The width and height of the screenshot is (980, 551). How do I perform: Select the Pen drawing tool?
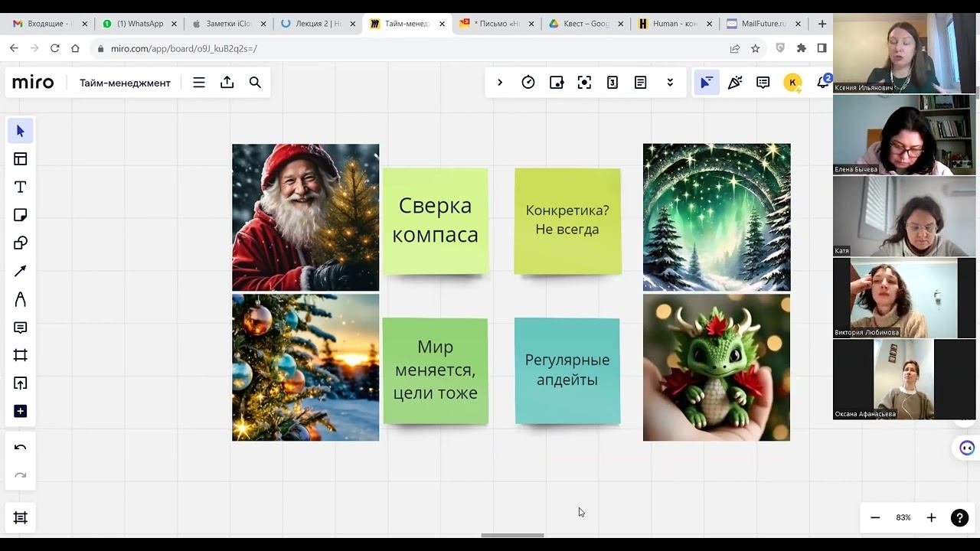[x=21, y=299]
